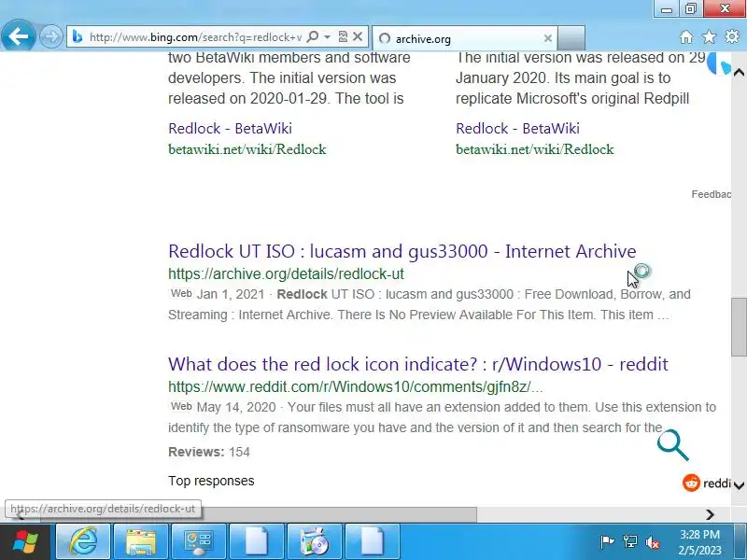Open the installer disc taskbar icon
Viewport: 747px width, 560px height.
click(x=314, y=542)
